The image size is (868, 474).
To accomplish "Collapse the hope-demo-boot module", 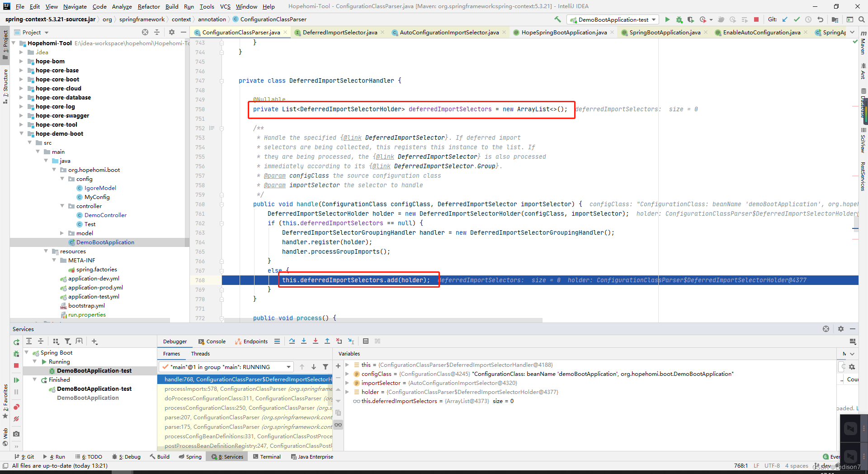I will [x=21, y=133].
